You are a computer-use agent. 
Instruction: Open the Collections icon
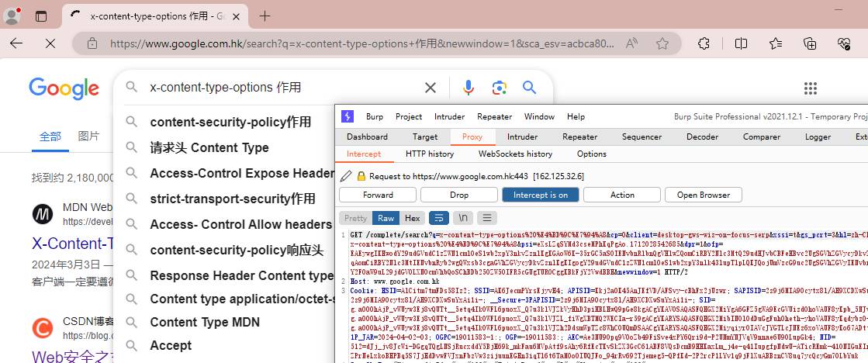pyautogui.click(x=810, y=43)
